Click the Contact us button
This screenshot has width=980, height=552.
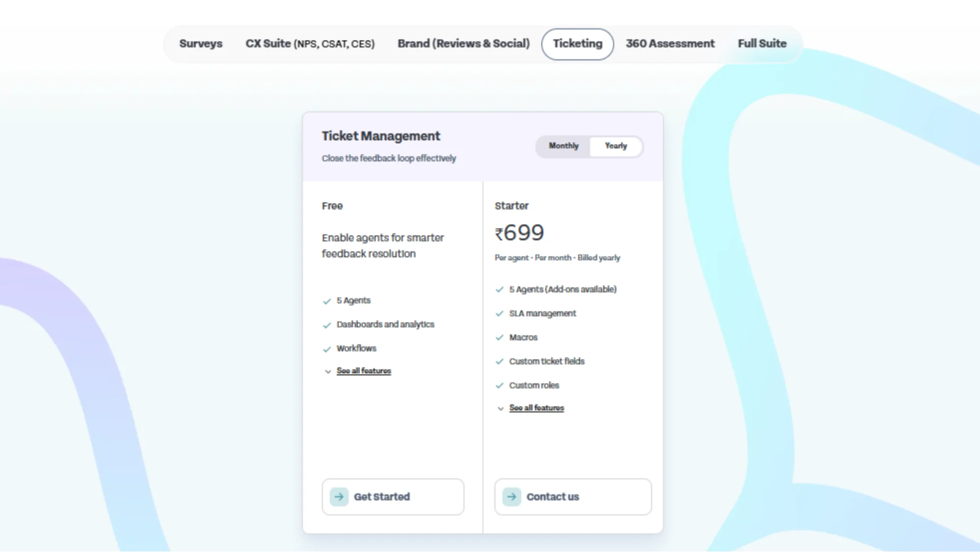pos(573,497)
